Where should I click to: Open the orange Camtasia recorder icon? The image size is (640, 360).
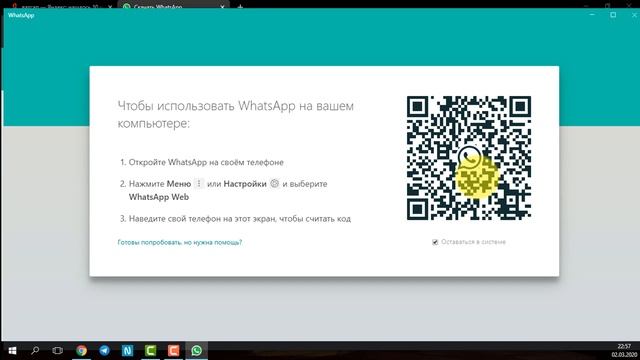click(173, 351)
